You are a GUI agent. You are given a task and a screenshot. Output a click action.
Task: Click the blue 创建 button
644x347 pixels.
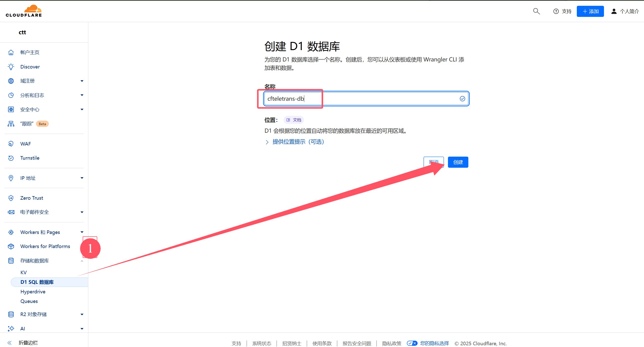[458, 162]
